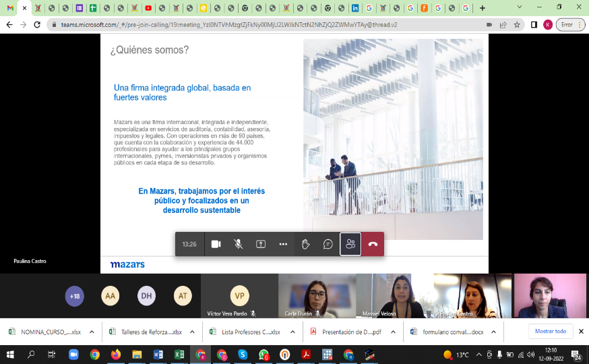This screenshot has width=589, height=364.
Task: Open Firefox from the taskbar
Action: 116,355
